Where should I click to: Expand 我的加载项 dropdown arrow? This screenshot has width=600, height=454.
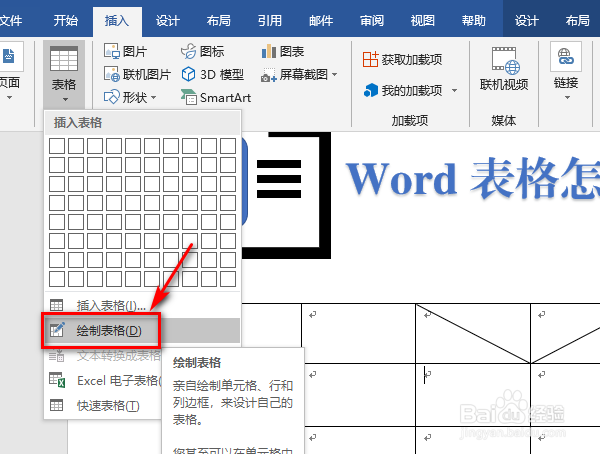pyautogui.click(x=454, y=91)
